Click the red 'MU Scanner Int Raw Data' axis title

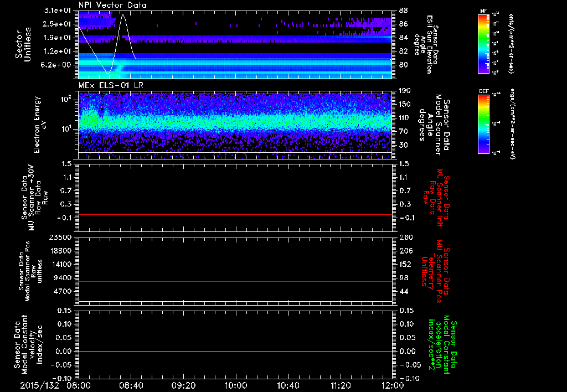point(436,198)
